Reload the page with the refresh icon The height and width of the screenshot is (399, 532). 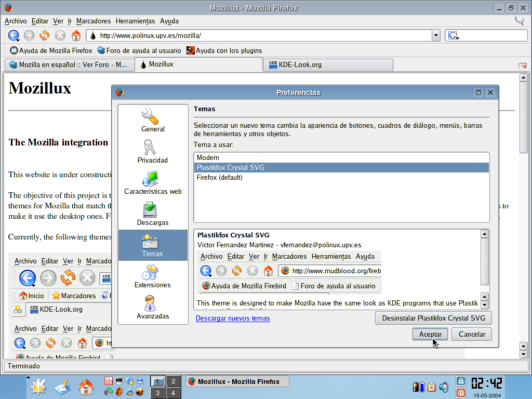(x=45, y=35)
